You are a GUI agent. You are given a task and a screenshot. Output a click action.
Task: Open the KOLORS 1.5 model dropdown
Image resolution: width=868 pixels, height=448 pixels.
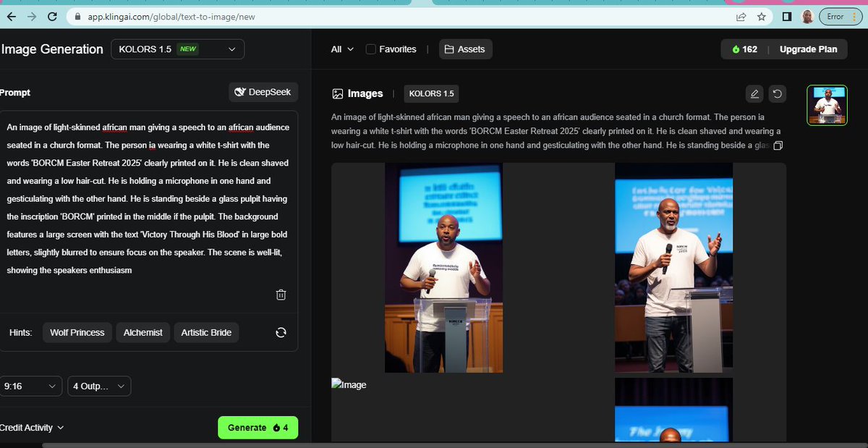177,49
